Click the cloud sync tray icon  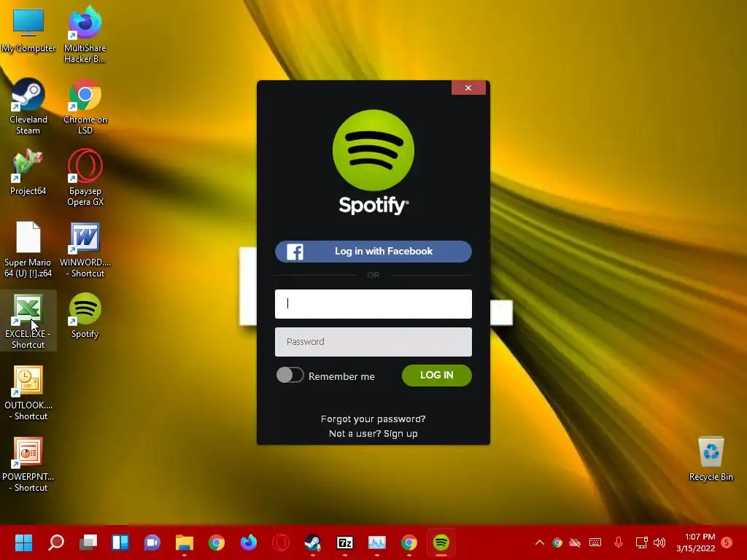pos(575,542)
